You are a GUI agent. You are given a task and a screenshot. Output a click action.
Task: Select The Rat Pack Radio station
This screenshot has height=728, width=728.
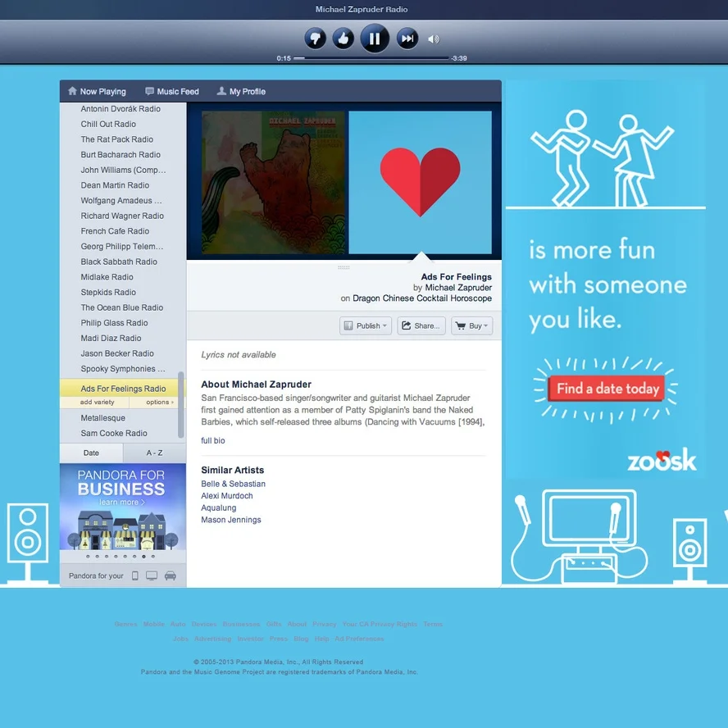tap(117, 139)
